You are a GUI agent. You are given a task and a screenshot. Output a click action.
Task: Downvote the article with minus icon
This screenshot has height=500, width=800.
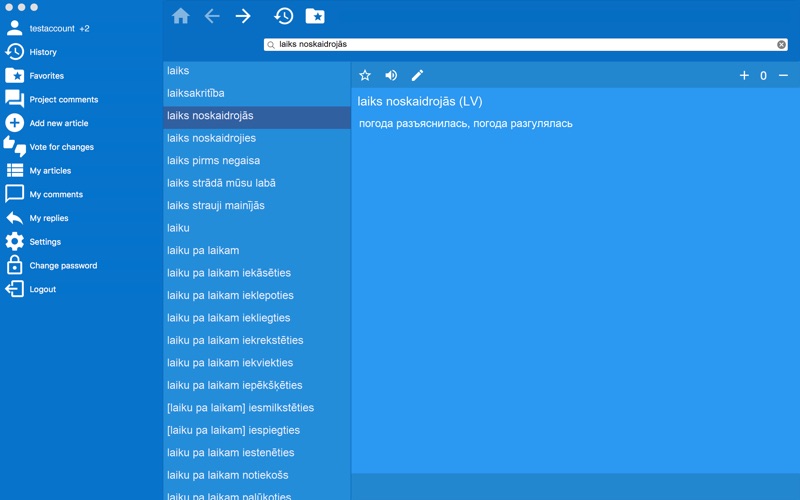[783, 76]
